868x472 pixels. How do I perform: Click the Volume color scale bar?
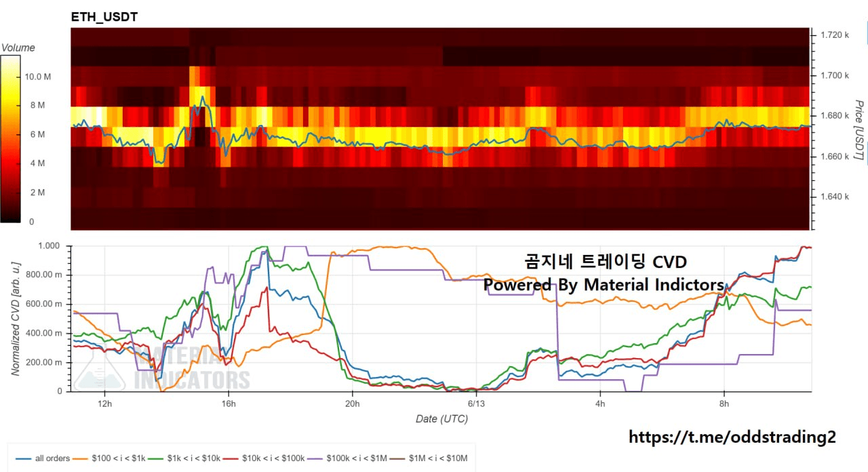click(10, 138)
